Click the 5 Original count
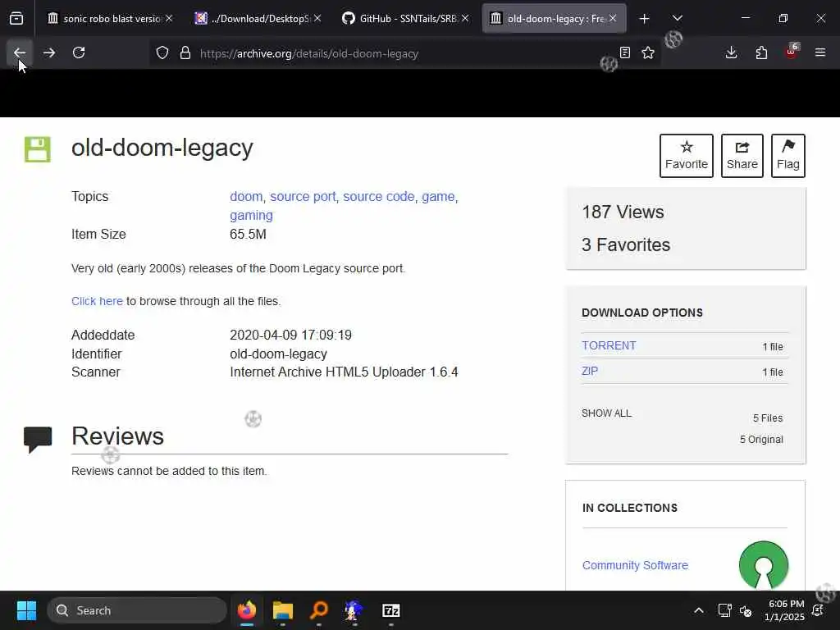840x630 pixels. pos(761,440)
